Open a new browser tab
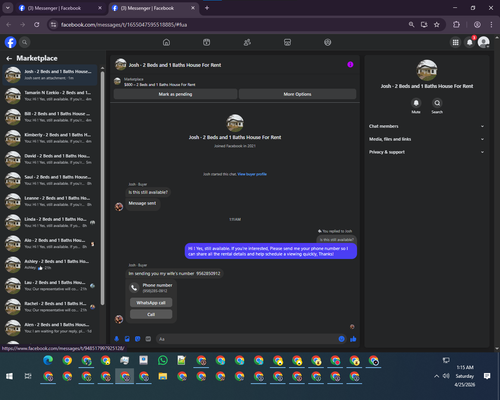Viewport: 500px width, 400px height. pyautogui.click(x=207, y=8)
